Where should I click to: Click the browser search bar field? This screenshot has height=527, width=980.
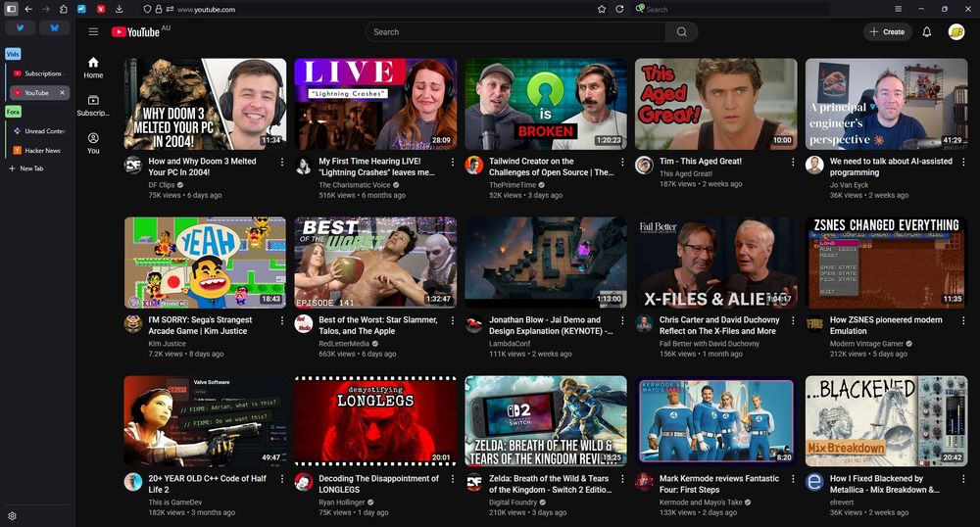731,10
